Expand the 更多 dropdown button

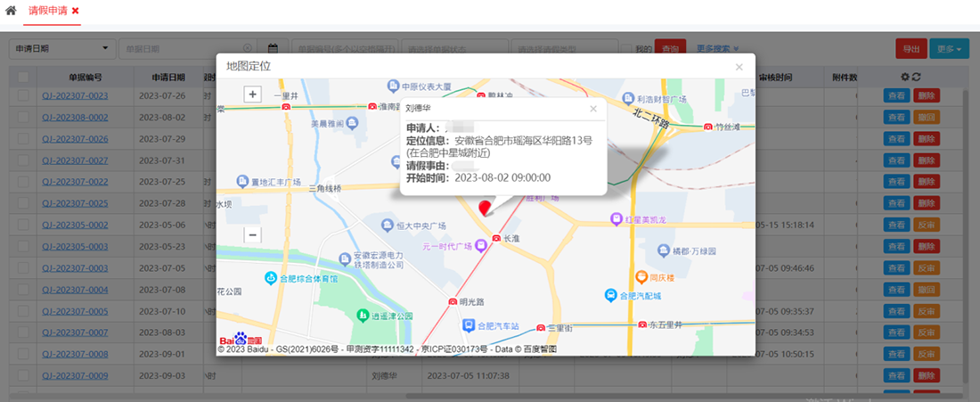coord(949,49)
